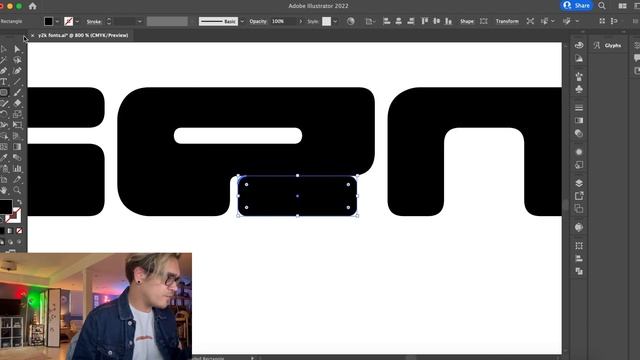Open the Transform panel link

point(507,21)
